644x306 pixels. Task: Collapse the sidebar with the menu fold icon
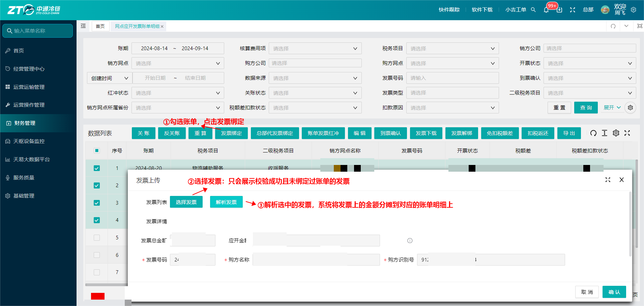coord(83,26)
